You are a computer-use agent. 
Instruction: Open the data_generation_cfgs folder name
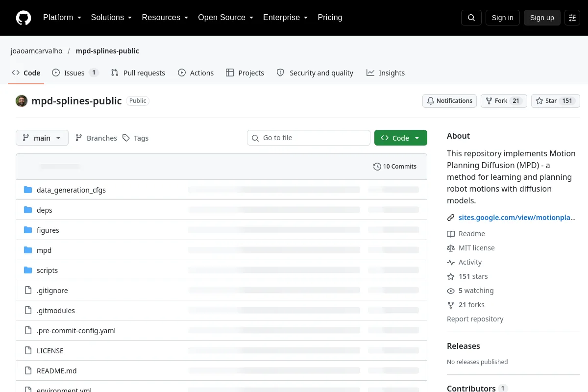click(71, 190)
